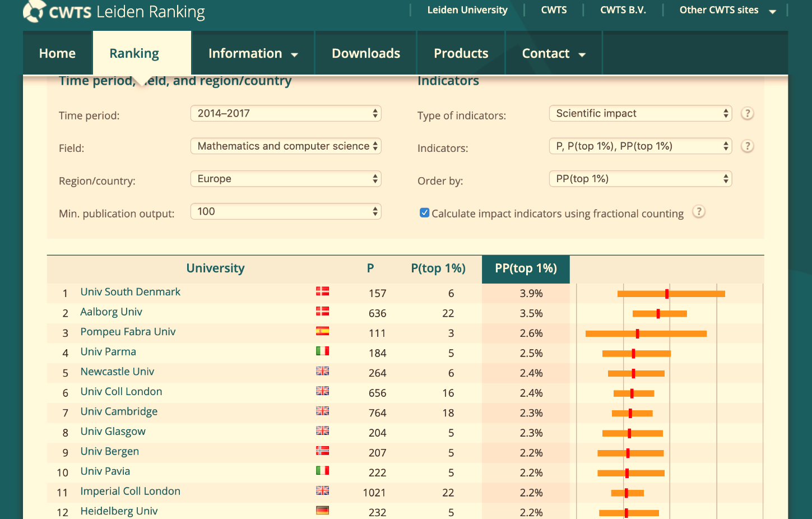Open Leiden University link
Viewport: 812px width, 519px height.
[467, 10]
